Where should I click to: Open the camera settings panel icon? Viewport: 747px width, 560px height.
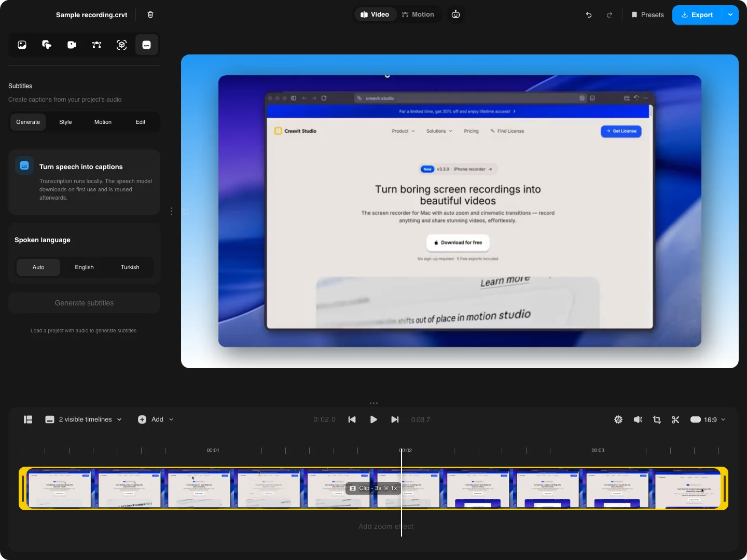(x=72, y=45)
